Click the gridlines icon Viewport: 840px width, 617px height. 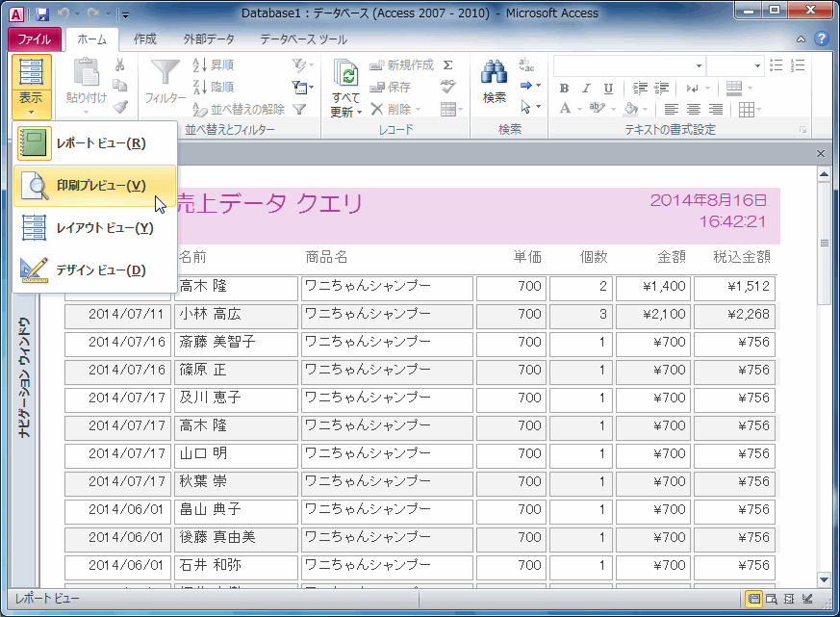(x=747, y=110)
